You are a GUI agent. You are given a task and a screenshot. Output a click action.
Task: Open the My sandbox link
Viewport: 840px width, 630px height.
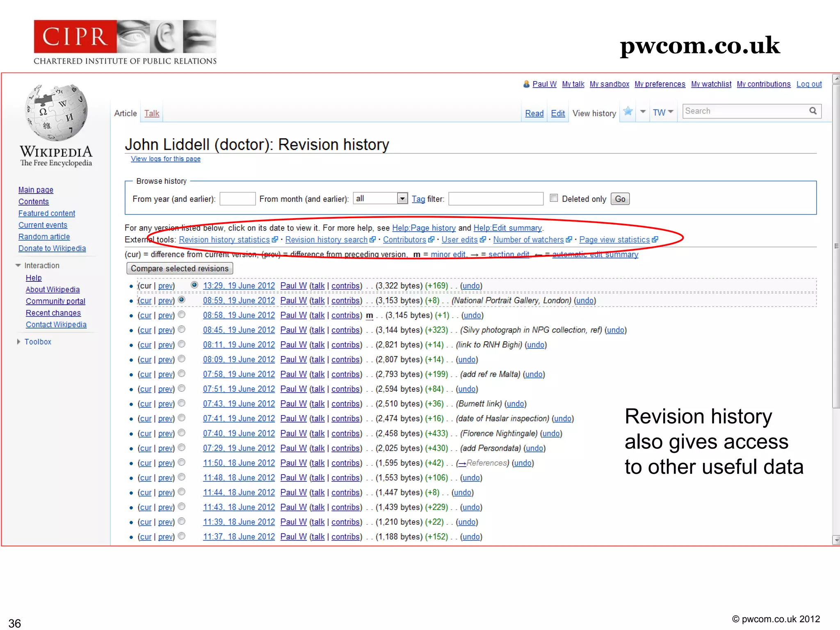point(609,84)
